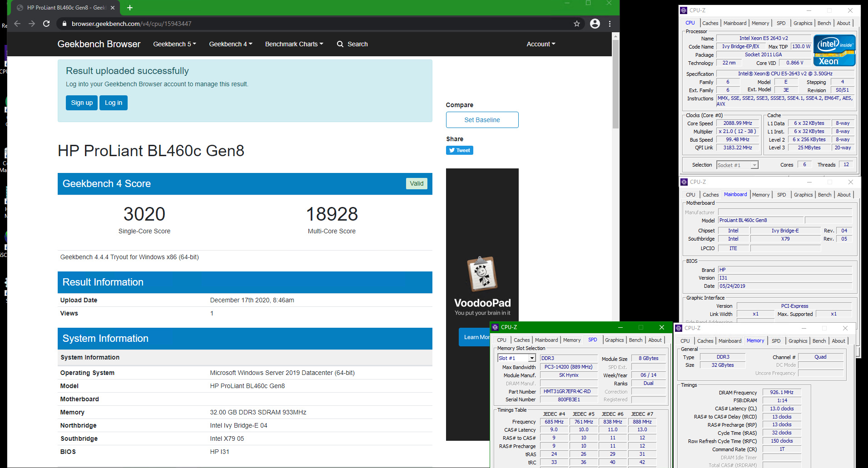The height and width of the screenshot is (468, 868).
Task: Click the CPU-Z app icon of the Memory window
Action: click(679, 328)
